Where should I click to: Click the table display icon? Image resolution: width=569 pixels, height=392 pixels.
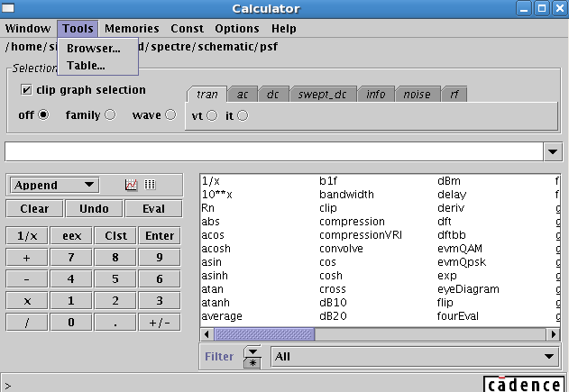pyautogui.click(x=150, y=185)
